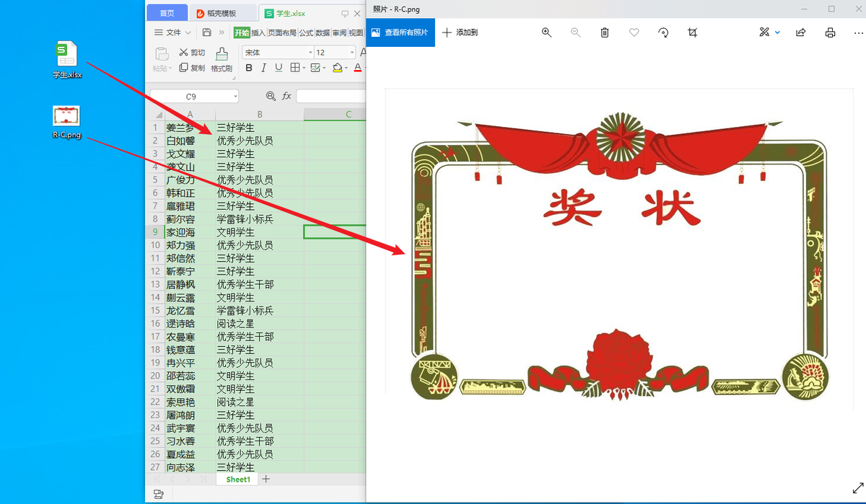Toggle bold formatting in WPS
Screen dimensions: 866x504
(249, 68)
